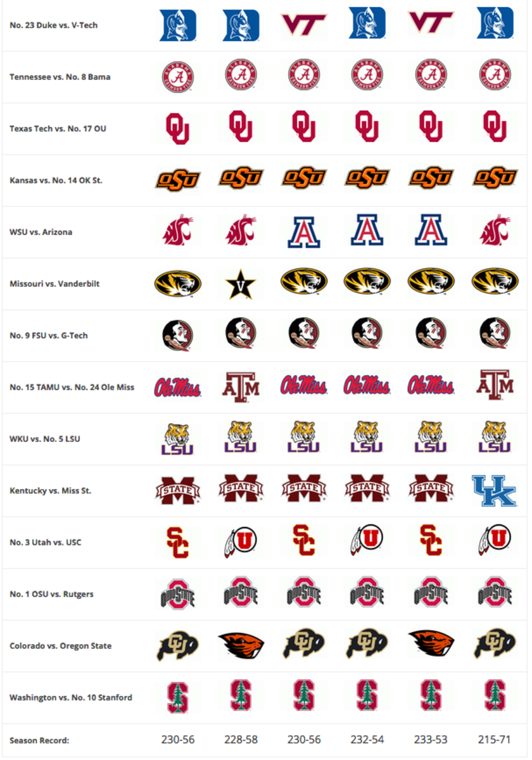Image resolution: width=532 pixels, height=760 pixels.
Task: Click the Vanderbilt star logo pick
Action: (x=241, y=284)
